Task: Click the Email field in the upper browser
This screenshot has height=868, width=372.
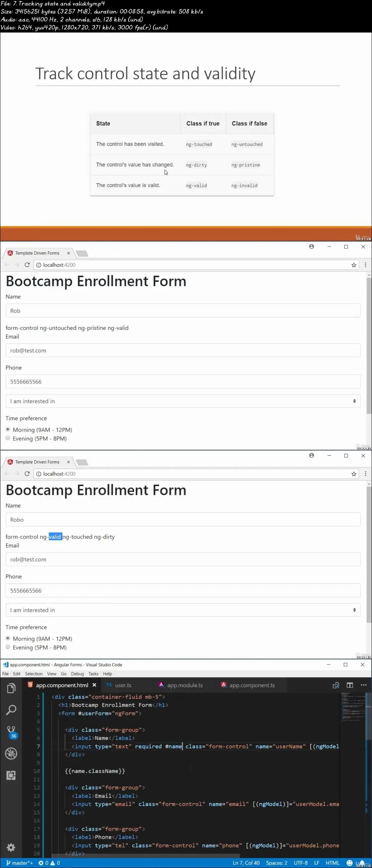Action: [183, 350]
